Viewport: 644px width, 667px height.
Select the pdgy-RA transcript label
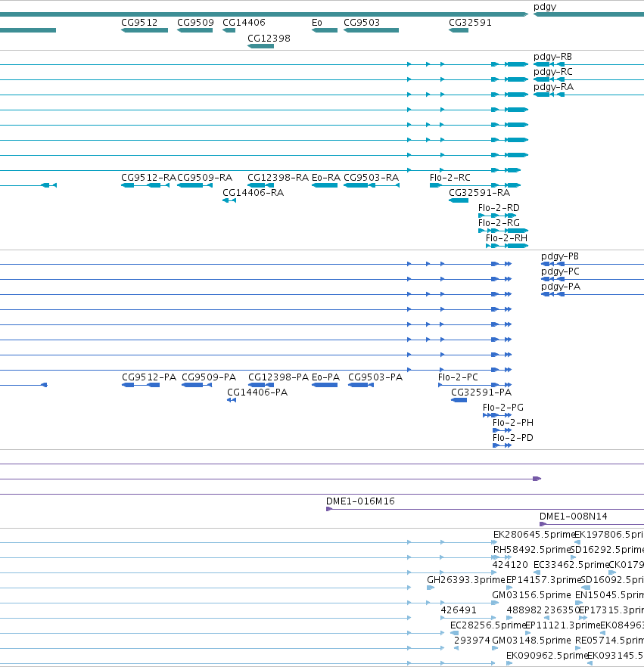(553, 87)
